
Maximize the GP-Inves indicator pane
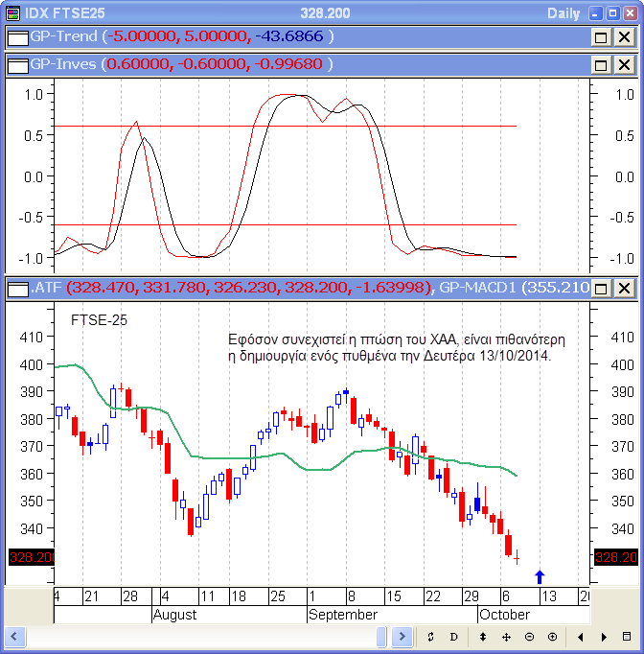pyautogui.click(x=601, y=65)
